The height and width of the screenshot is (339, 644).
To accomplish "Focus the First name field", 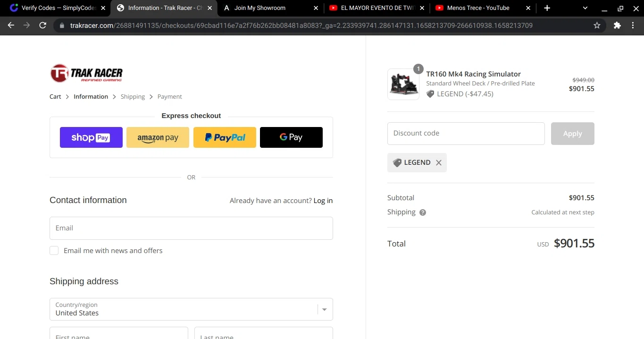I will [x=118, y=333].
